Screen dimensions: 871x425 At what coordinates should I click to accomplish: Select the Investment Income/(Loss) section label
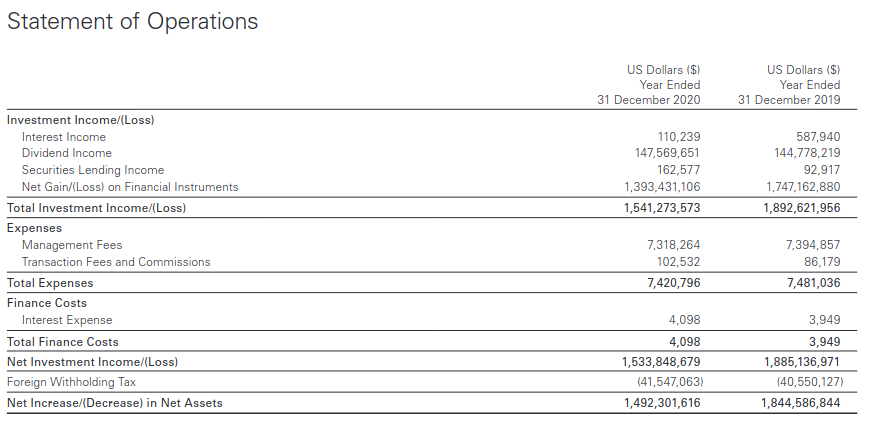pyautogui.click(x=80, y=119)
